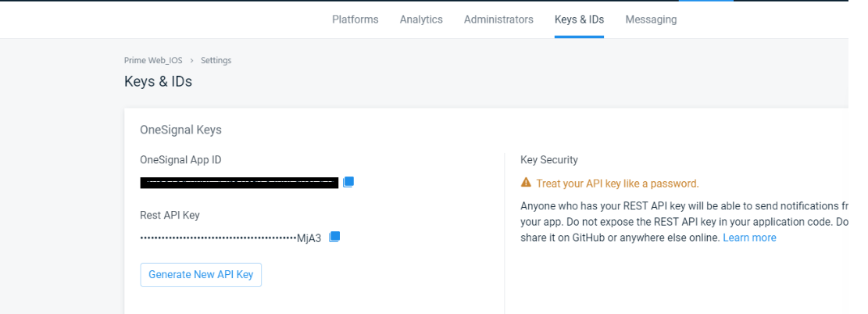Click 'Treat your API key like a password' warning
The width and height of the screenshot is (868, 314).
click(x=617, y=184)
